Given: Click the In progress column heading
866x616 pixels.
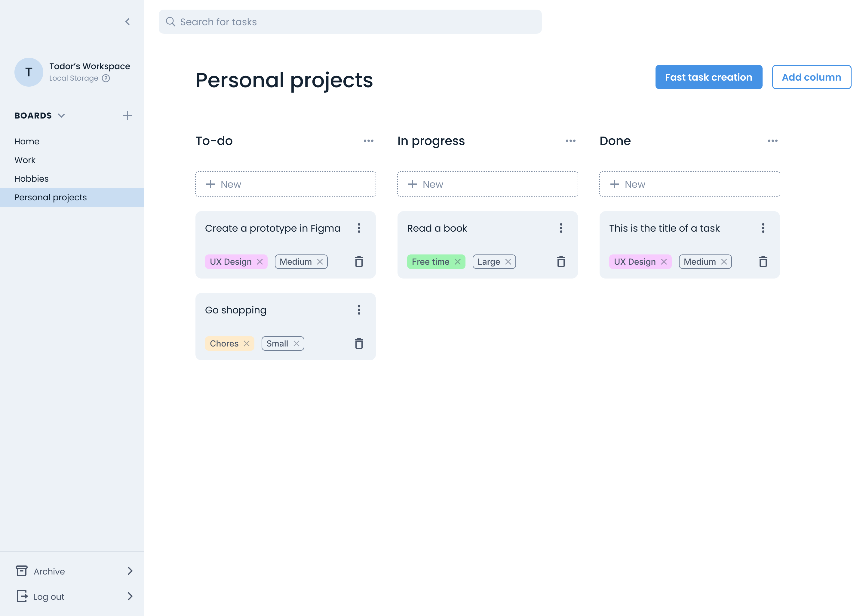Looking at the screenshot, I should [431, 141].
